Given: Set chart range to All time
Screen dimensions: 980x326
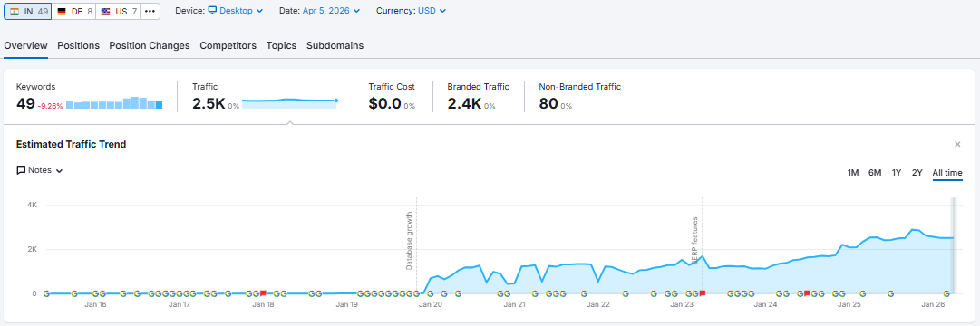Looking at the screenshot, I should click(947, 173).
